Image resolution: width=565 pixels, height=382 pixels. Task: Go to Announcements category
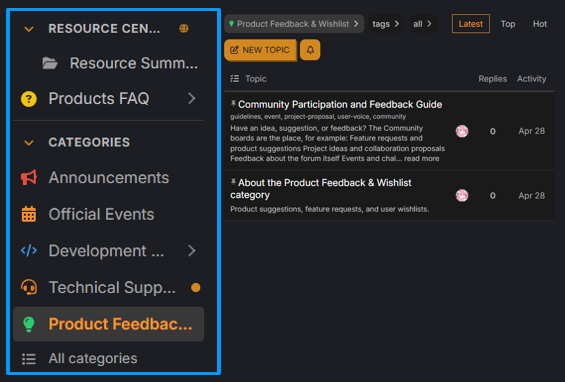109,177
